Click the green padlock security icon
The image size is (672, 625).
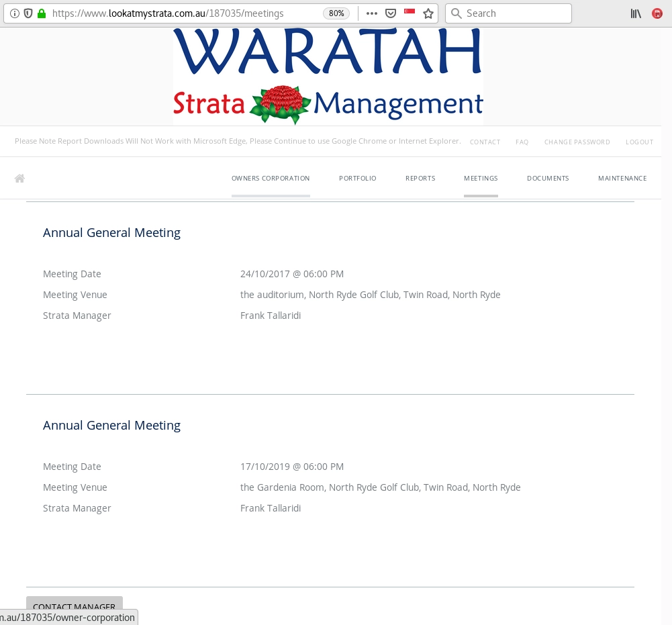[x=42, y=13]
